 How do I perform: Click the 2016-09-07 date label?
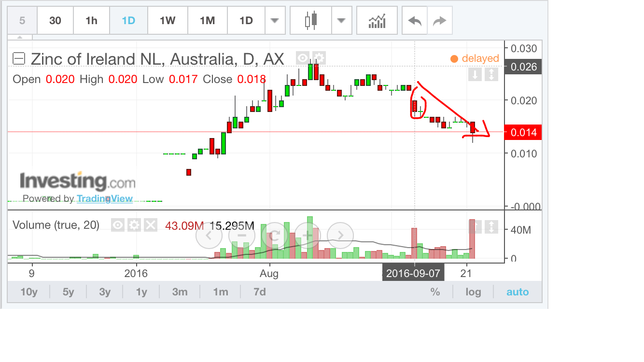tap(413, 274)
